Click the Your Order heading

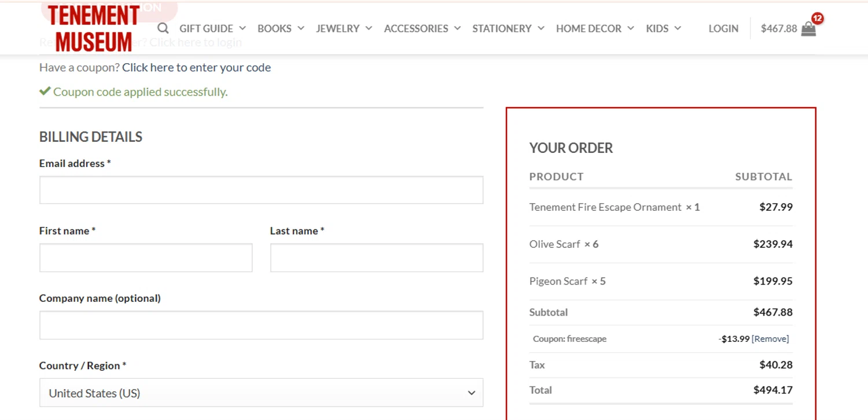click(571, 148)
